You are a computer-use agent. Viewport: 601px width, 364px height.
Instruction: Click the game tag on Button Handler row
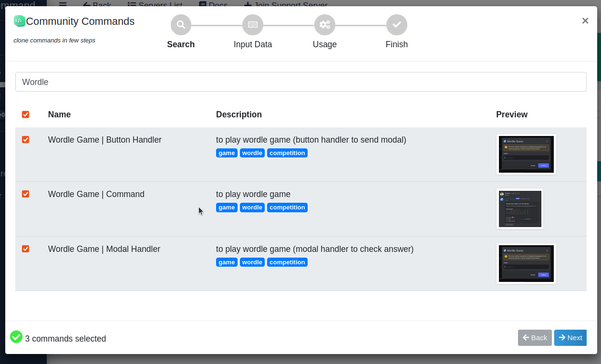coord(227,153)
